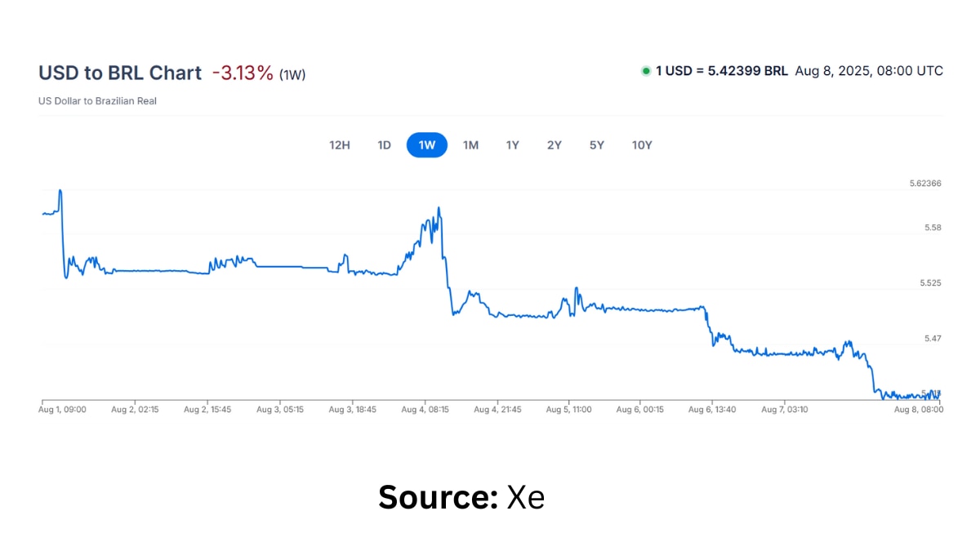
Task: Click the 1 USD = 5.42399 BRL rate
Action: coord(722,71)
